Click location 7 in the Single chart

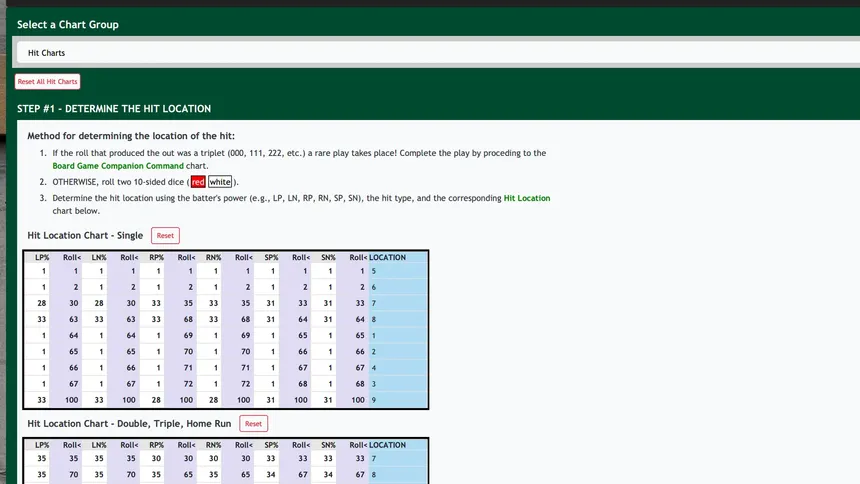[374, 303]
